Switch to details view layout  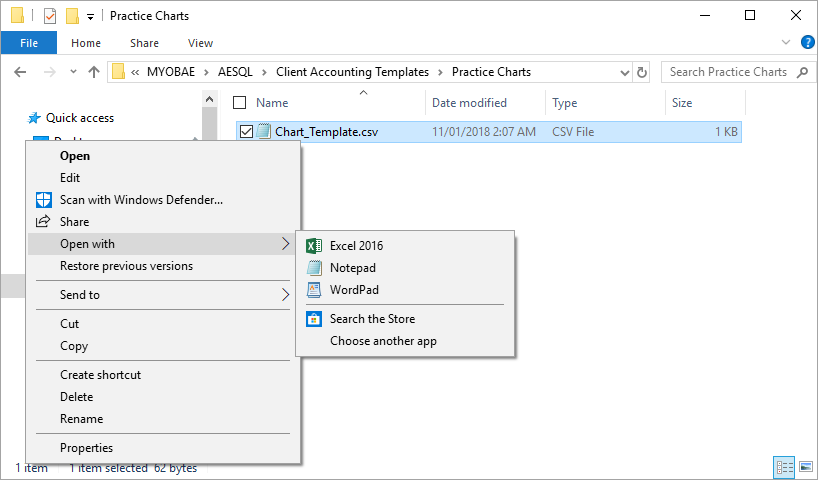point(785,467)
